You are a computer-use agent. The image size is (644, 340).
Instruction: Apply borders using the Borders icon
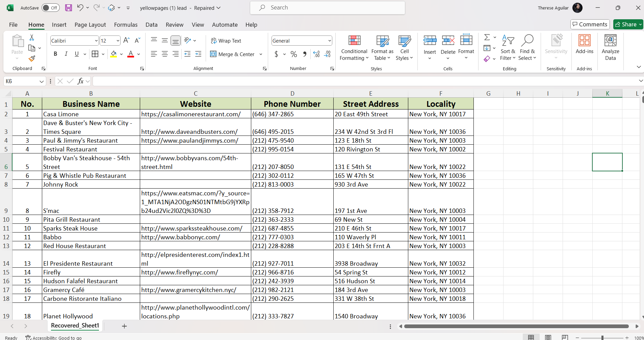tap(95, 54)
